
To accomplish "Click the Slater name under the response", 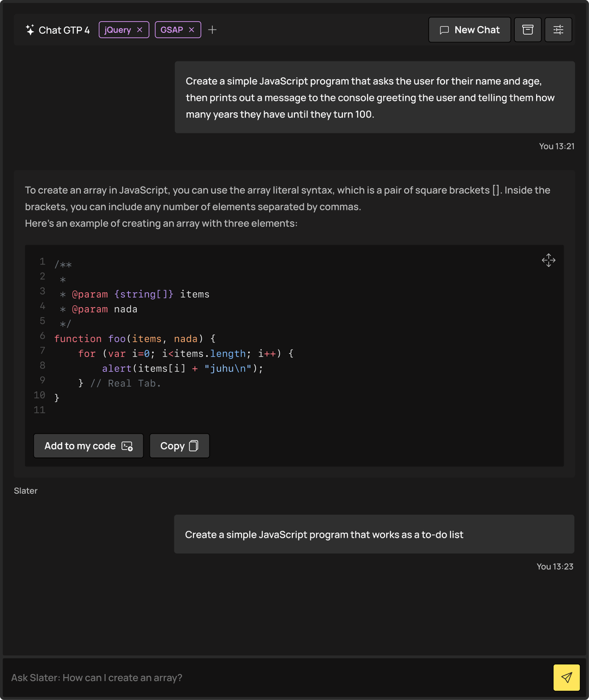I will [26, 491].
